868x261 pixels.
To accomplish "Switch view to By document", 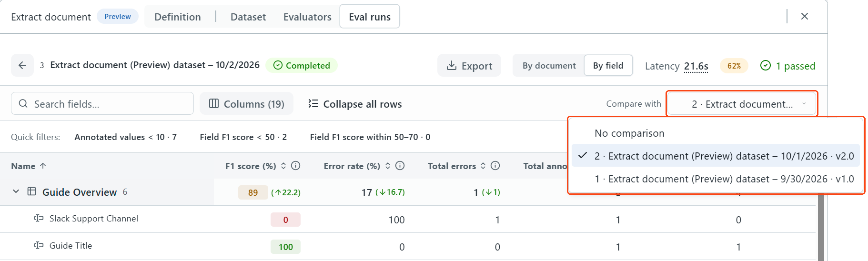I will 549,66.
